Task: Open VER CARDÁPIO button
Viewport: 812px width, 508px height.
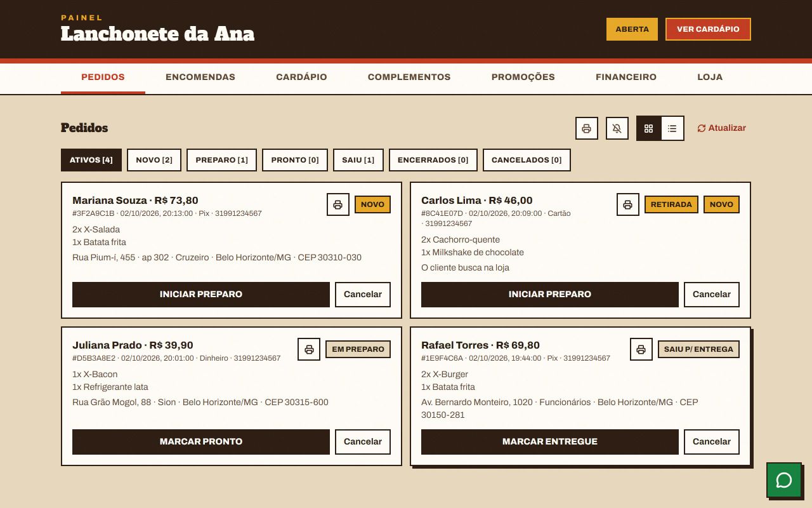Action: (708, 29)
